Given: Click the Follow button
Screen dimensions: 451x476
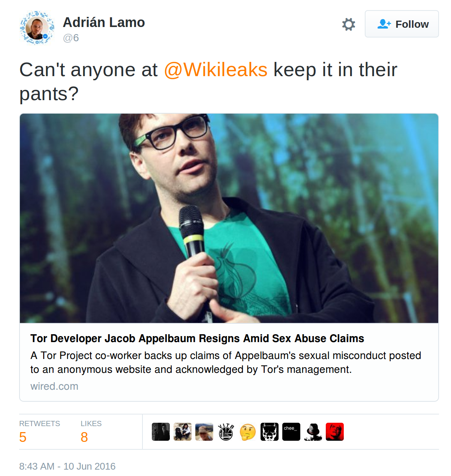Looking at the screenshot, I should (402, 24).
